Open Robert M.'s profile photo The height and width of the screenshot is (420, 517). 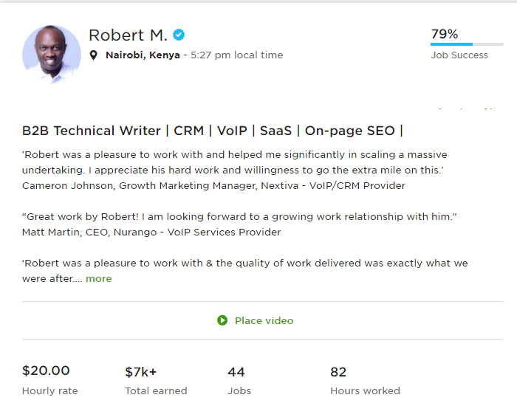coord(52,55)
